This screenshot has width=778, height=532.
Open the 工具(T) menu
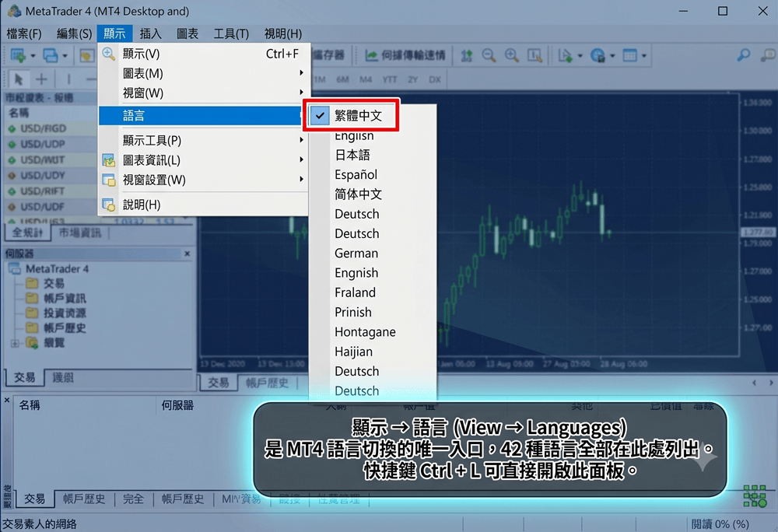(x=231, y=33)
